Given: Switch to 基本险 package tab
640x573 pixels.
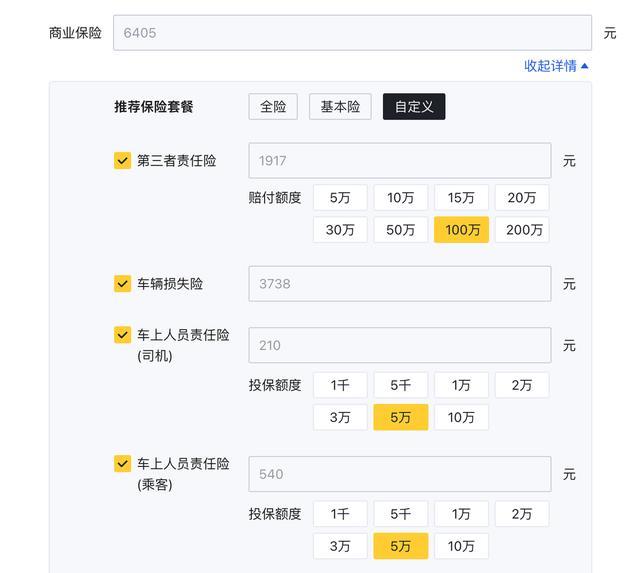Looking at the screenshot, I should coord(340,107).
